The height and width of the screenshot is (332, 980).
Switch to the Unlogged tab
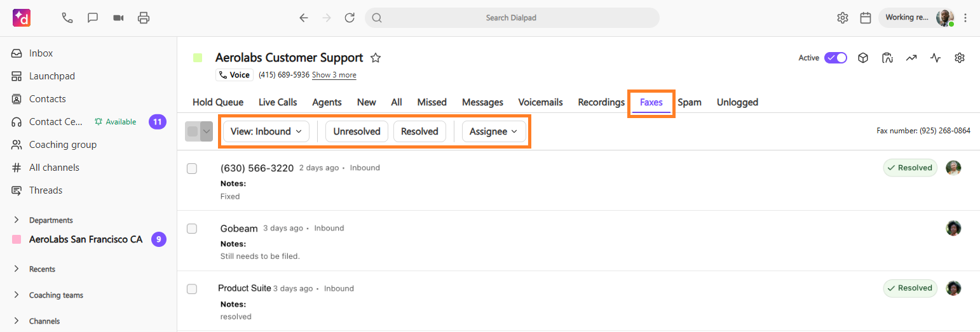[x=737, y=102]
